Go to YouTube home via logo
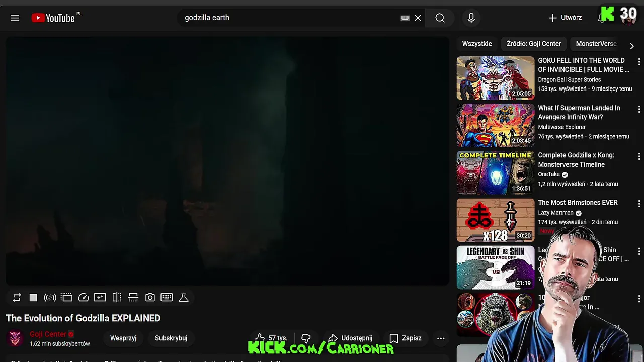Image resolution: width=644 pixels, height=362 pixels. pyautogui.click(x=53, y=18)
